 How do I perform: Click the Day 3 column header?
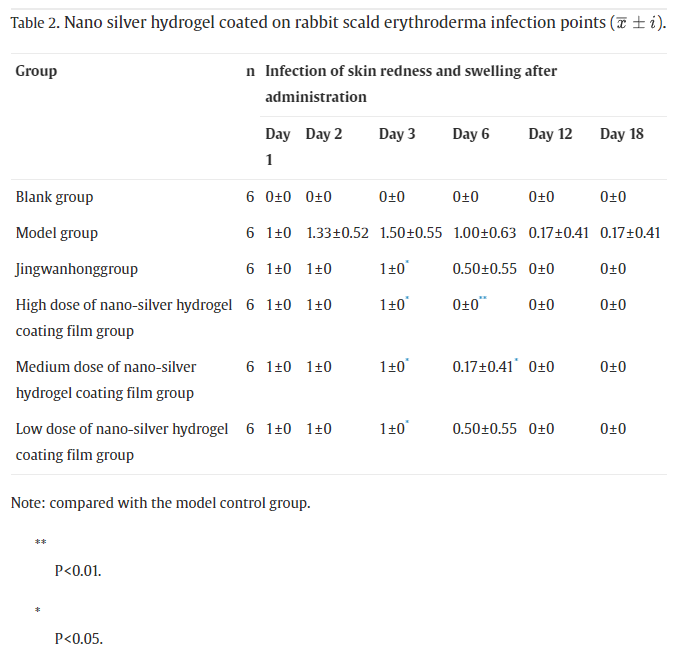pos(397,134)
